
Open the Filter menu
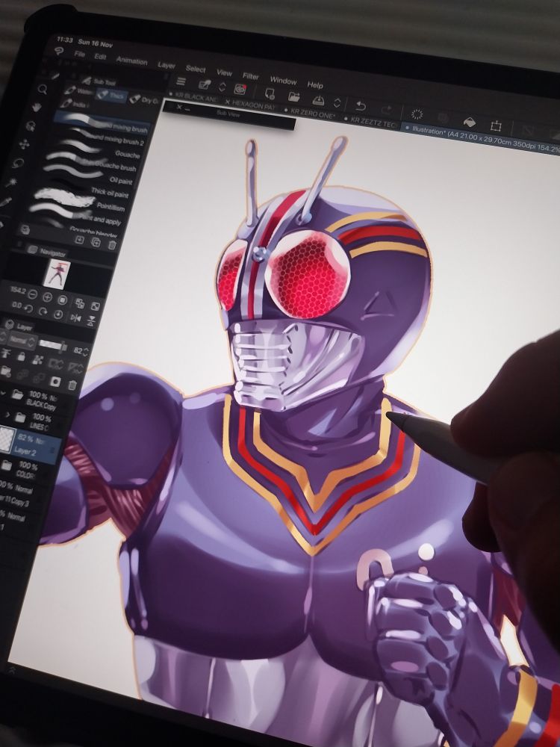point(251,76)
